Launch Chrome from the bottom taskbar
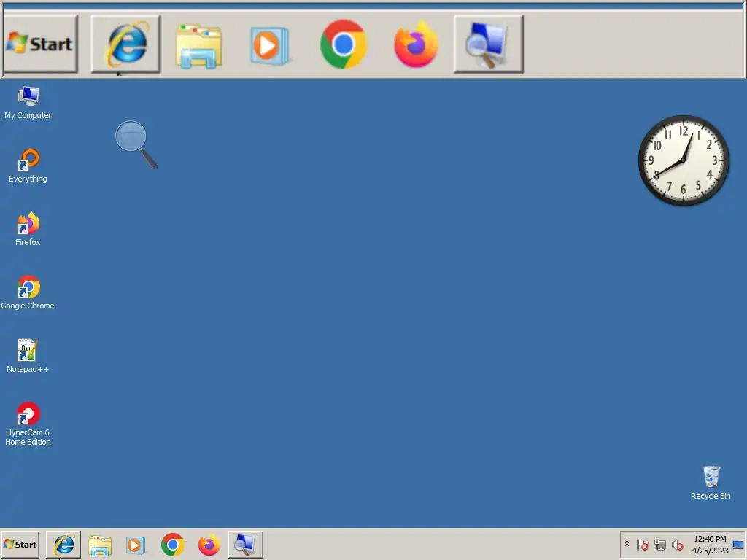747x560 pixels. pyautogui.click(x=172, y=545)
